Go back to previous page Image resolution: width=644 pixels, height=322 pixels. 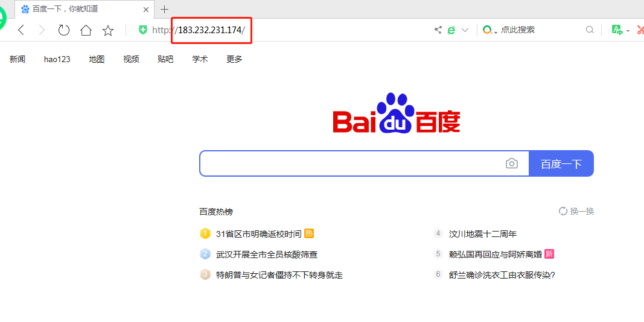pyautogui.click(x=21, y=30)
